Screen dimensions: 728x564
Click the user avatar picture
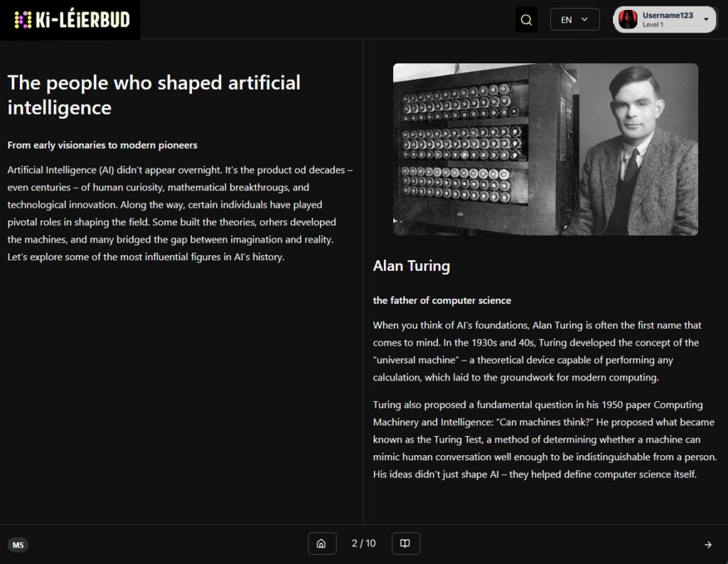[628, 20]
